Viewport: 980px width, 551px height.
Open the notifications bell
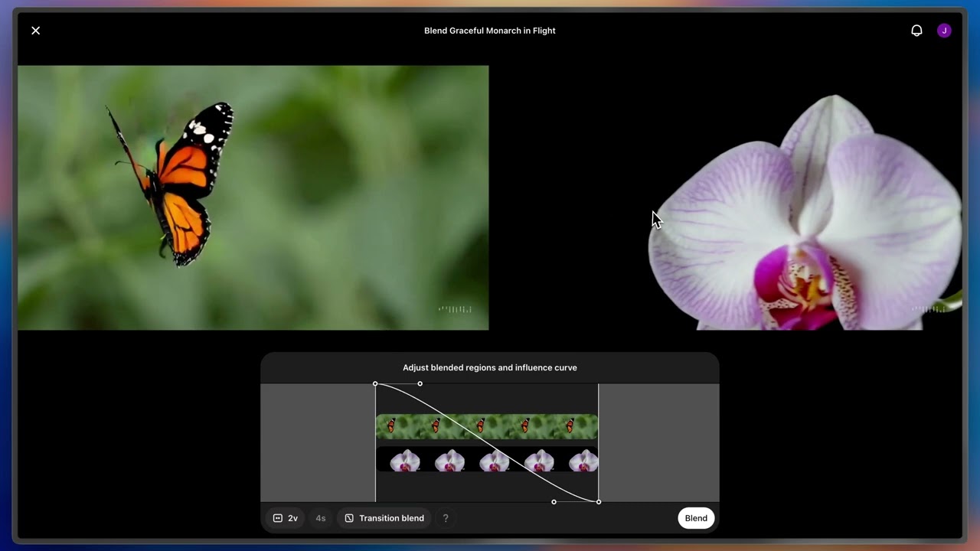pos(916,31)
